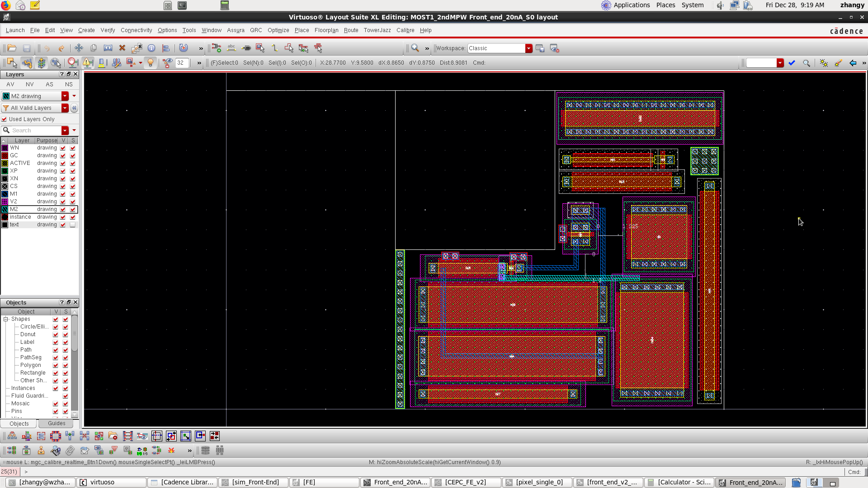Click the Delete red X icon
The height and width of the screenshot is (488, 868).
tap(122, 48)
